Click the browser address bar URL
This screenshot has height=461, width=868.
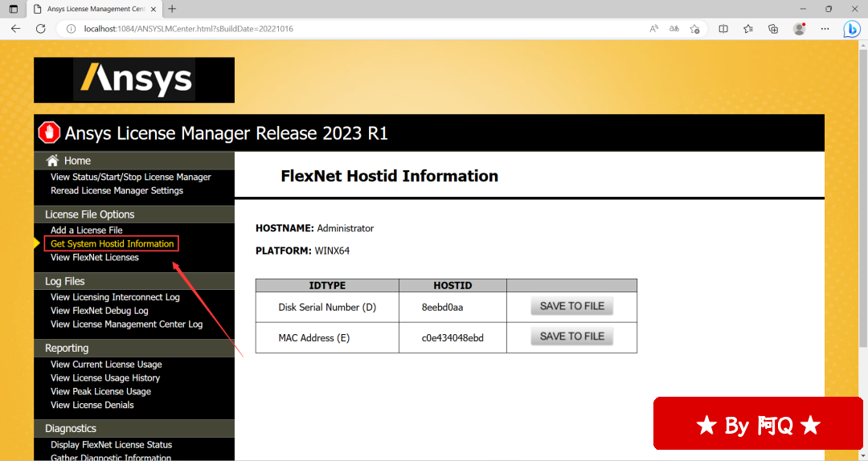click(x=188, y=29)
